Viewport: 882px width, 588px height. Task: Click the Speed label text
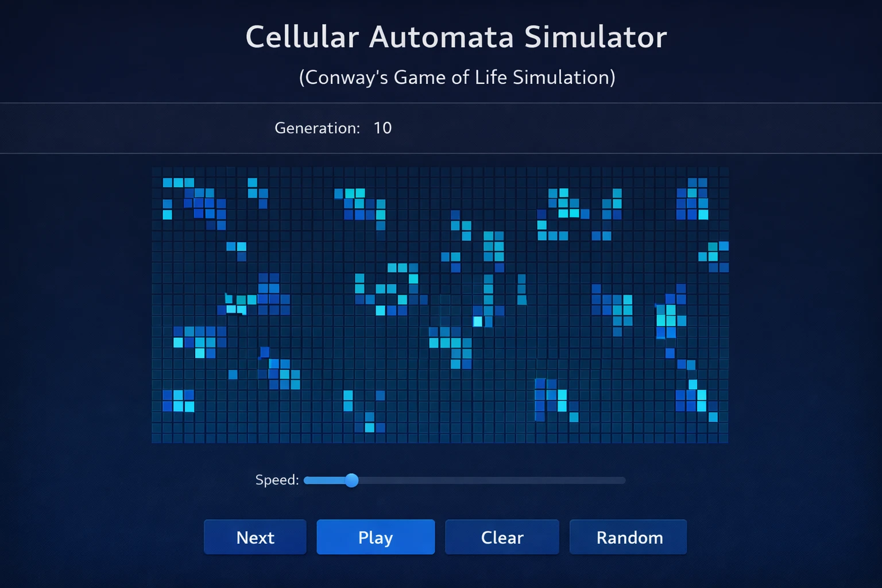tap(277, 479)
